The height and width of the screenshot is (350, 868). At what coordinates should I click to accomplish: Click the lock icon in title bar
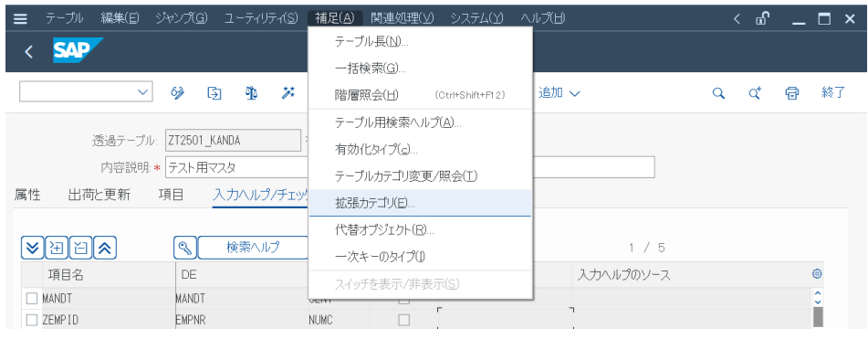tap(763, 18)
